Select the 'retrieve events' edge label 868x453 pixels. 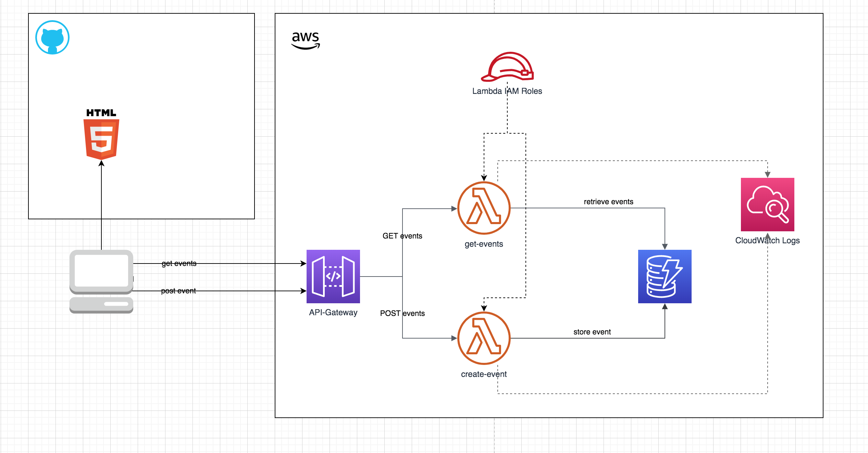608,202
